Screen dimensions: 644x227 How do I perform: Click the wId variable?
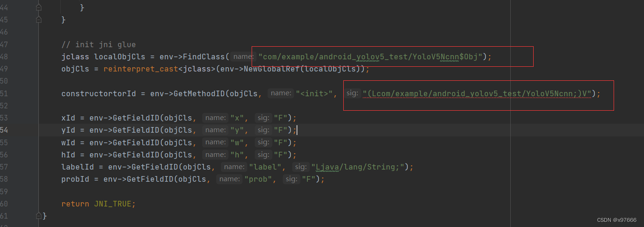[68, 142]
